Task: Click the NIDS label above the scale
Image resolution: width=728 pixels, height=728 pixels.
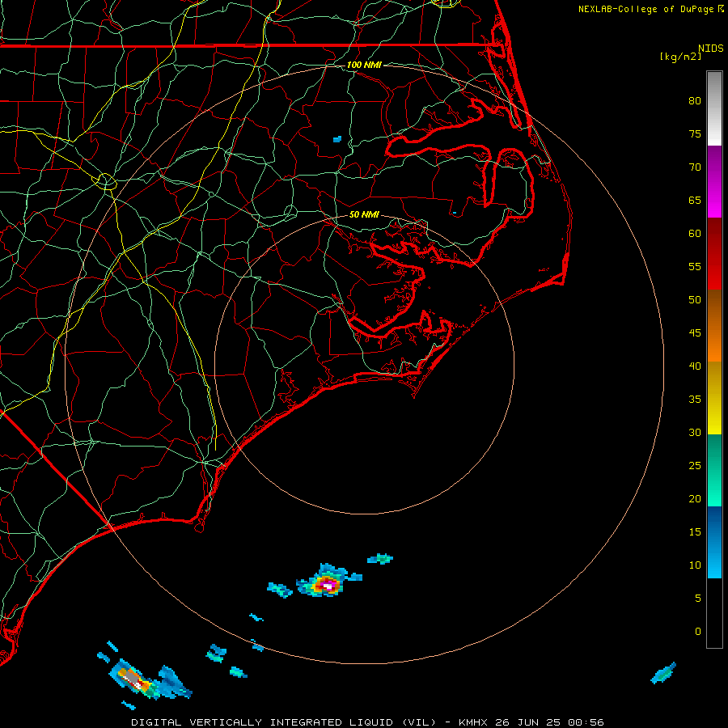Action: 710,48
